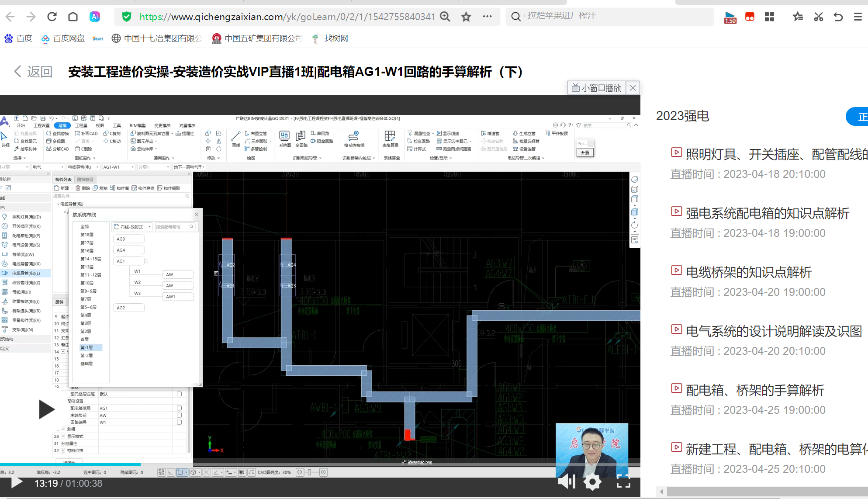Close the 小窗口播放 prompt with X
868x499 pixels.
pyautogui.click(x=633, y=88)
